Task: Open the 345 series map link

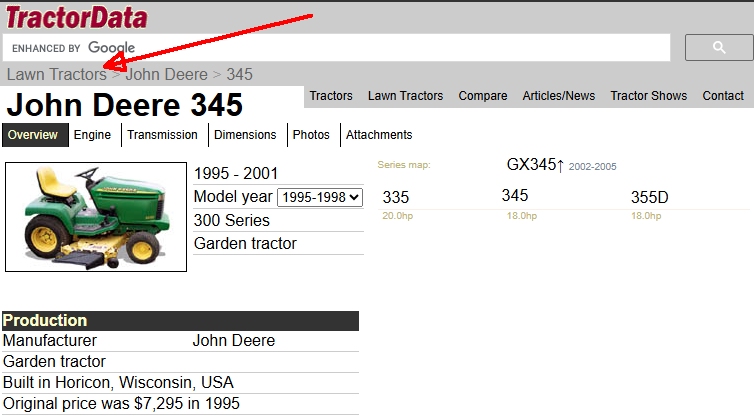Action: click(515, 196)
